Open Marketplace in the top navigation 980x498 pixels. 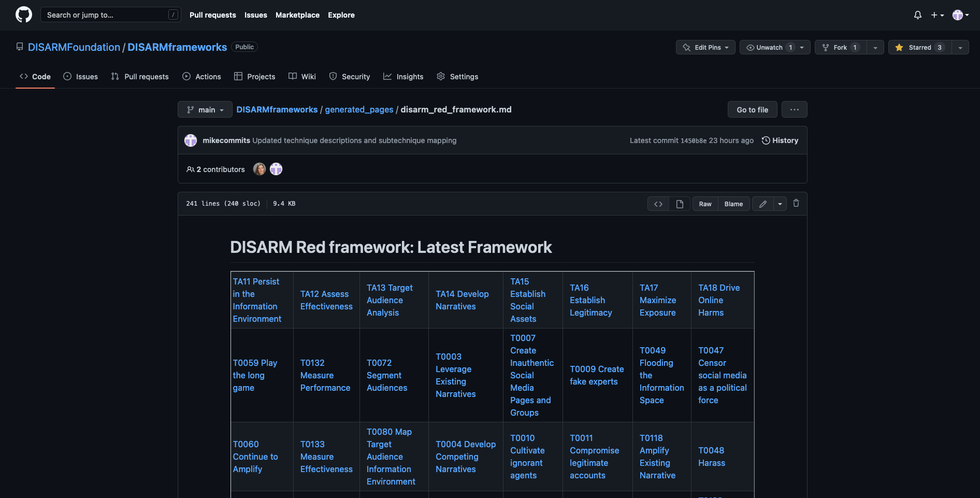click(297, 15)
